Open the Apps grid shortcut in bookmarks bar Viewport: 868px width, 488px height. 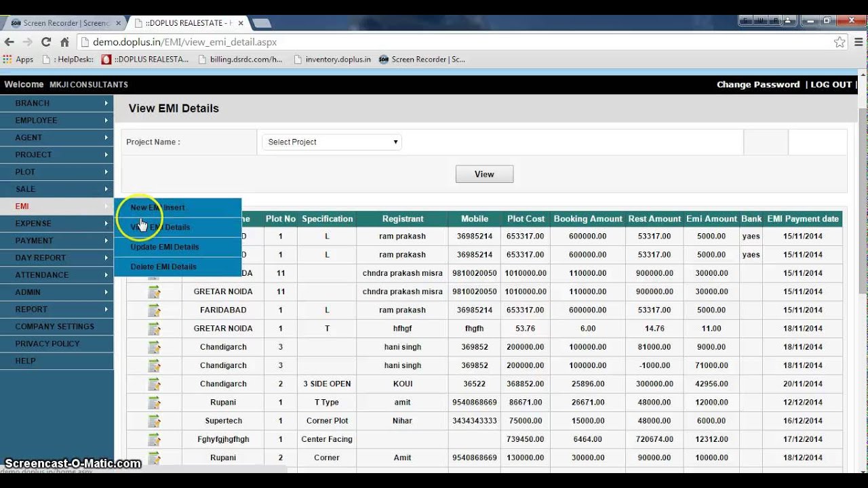pos(18,60)
